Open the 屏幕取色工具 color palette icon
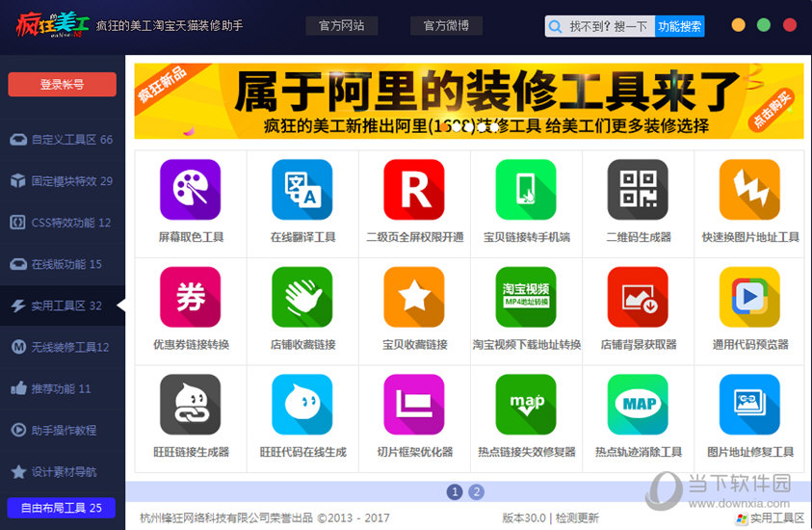The height and width of the screenshot is (530, 812). pos(190,190)
